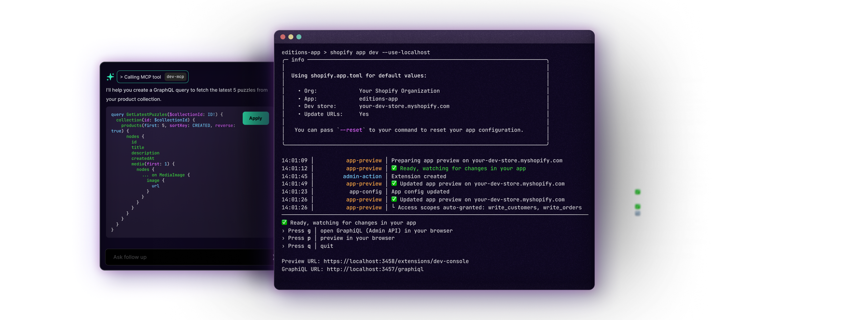Maximize terminal with green window dot
This screenshot has height=320, width=868.
pyautogui.click(x=299, y=37)
